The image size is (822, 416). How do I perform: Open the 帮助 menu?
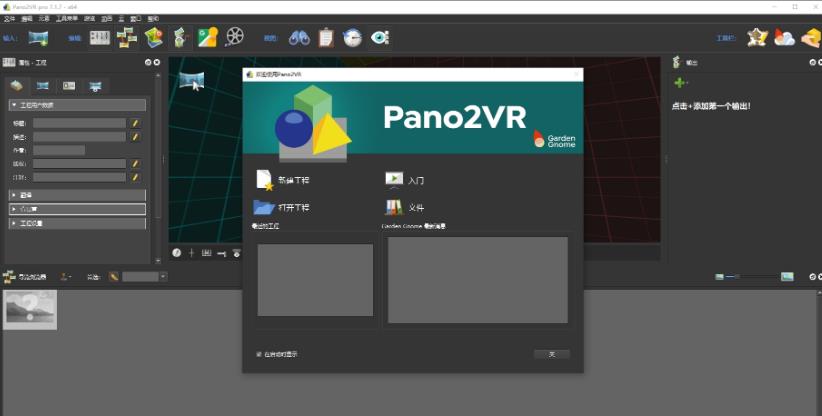click(153, 18)
